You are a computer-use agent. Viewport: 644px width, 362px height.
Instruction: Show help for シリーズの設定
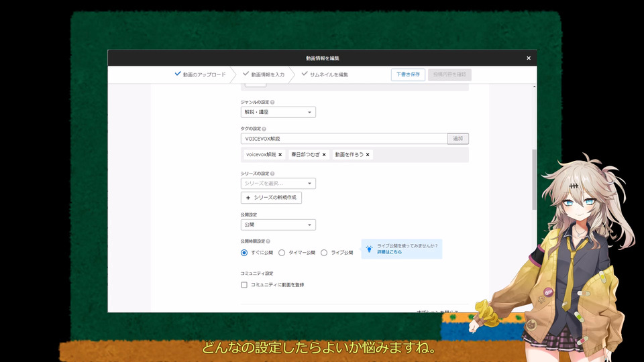[272, 174]
